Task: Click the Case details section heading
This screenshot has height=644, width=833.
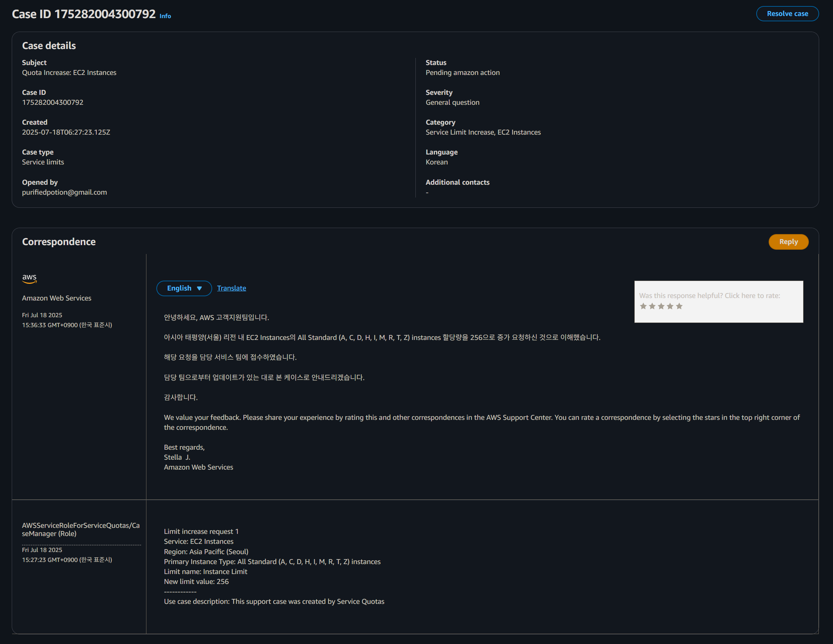Action: 49,46
